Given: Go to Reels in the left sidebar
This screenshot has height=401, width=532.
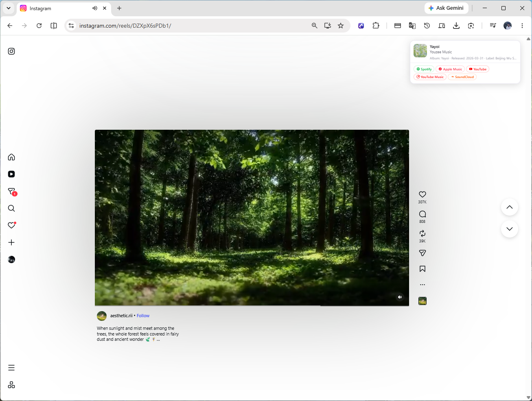Looking at the screenshot, I should point(11,174).
